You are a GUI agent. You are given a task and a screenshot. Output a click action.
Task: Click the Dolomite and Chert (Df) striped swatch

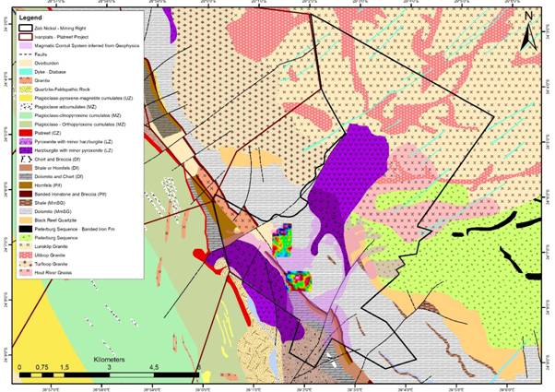26,176
